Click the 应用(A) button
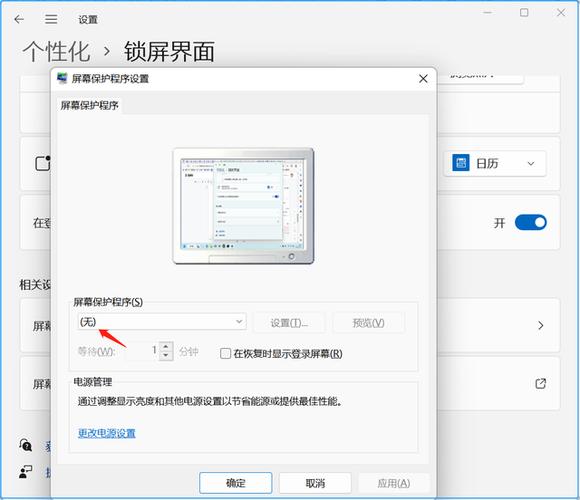The image size is (580, 500). click(394, 483)
